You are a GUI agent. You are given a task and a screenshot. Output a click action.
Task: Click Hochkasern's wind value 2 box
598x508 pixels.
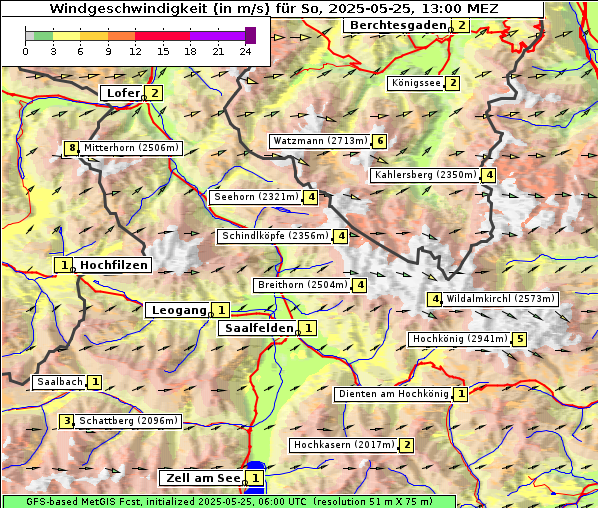pos(407,445)
